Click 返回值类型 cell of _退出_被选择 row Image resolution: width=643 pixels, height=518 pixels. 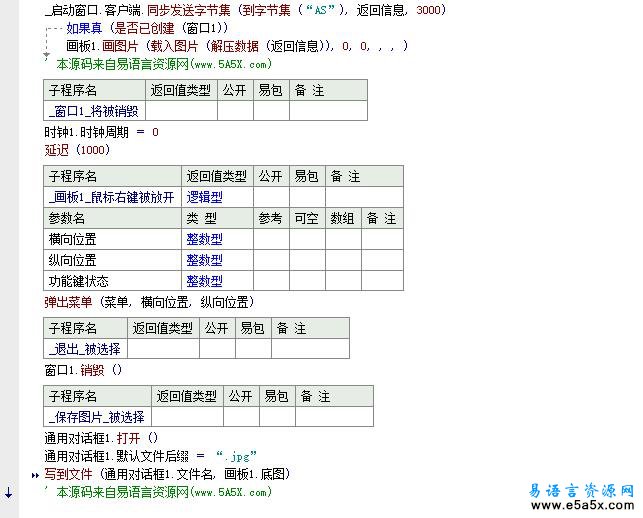tap(163, 349)
